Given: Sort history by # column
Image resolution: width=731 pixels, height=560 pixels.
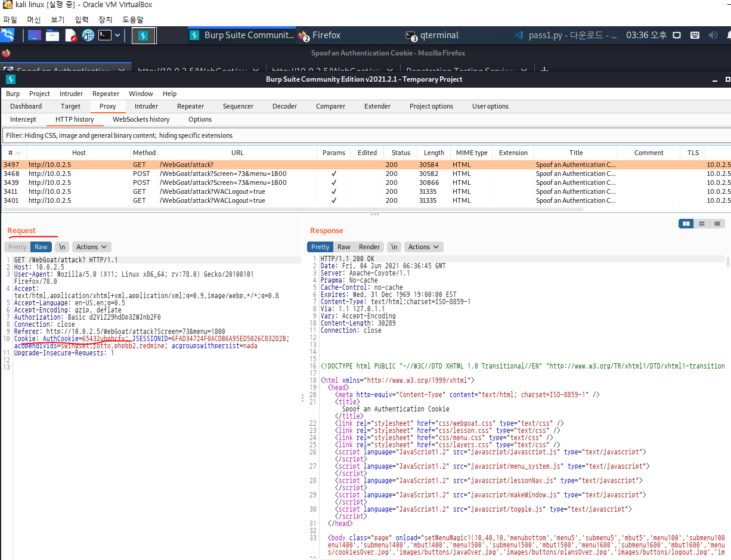Looking at the screenshot, I should pyautogui.click(x=13, y=153).
